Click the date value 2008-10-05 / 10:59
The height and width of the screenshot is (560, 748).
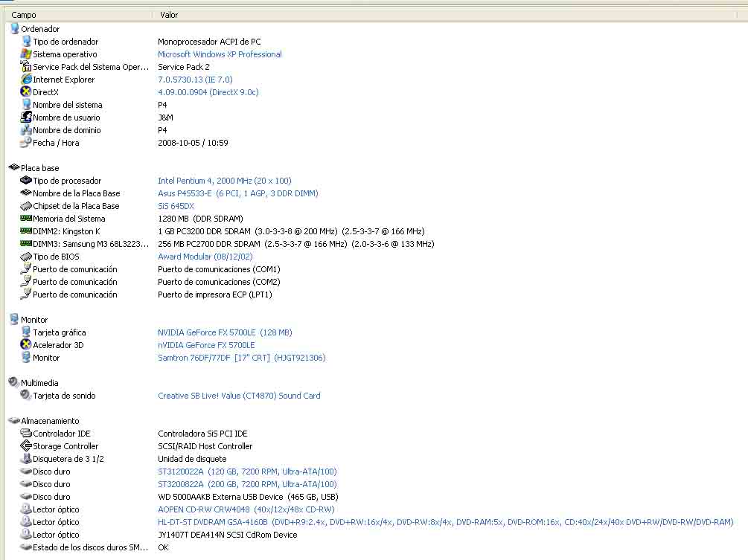193,143
